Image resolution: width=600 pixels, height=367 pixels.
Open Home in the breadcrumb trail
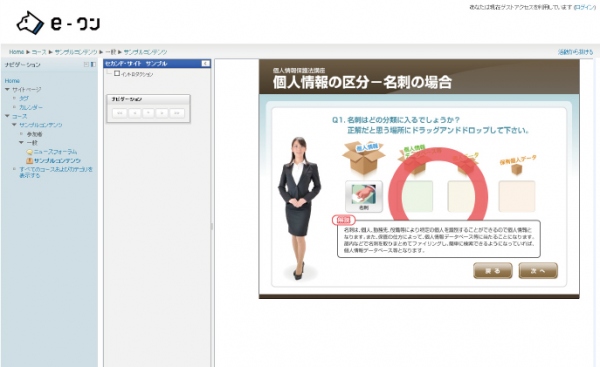click(16, 52)
